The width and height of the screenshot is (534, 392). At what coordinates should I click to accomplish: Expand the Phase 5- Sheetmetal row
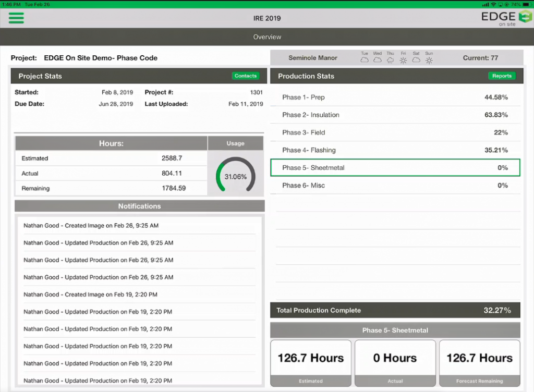[x=395, y=167]
